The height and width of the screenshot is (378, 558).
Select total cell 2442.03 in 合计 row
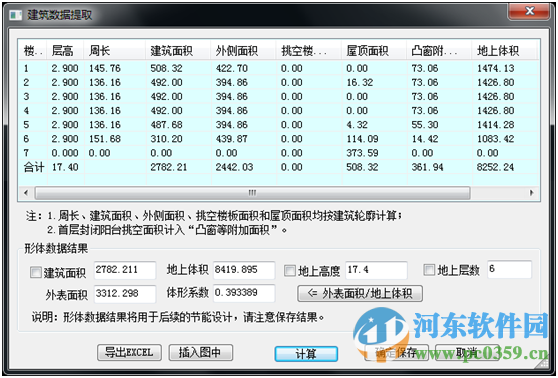tap(234, 167)
